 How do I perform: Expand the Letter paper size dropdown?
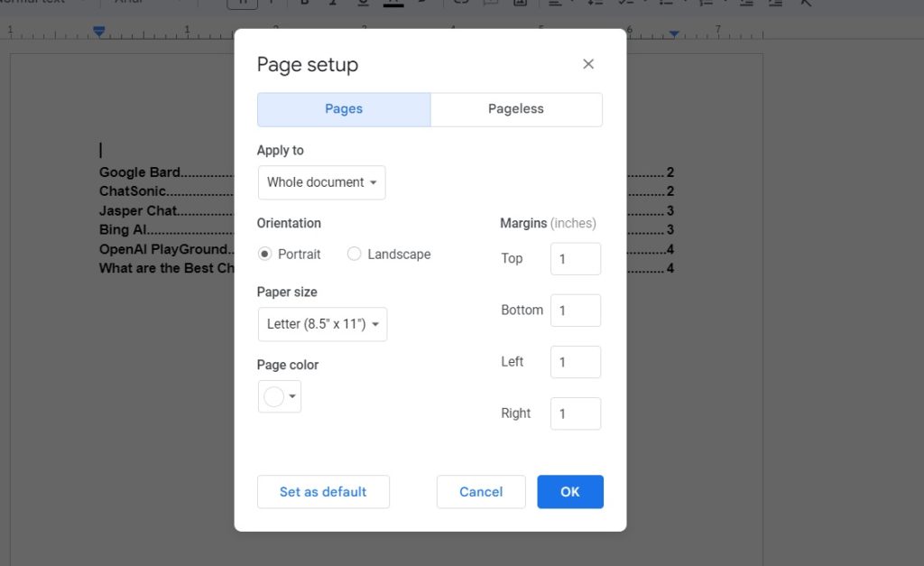[322, 324]
